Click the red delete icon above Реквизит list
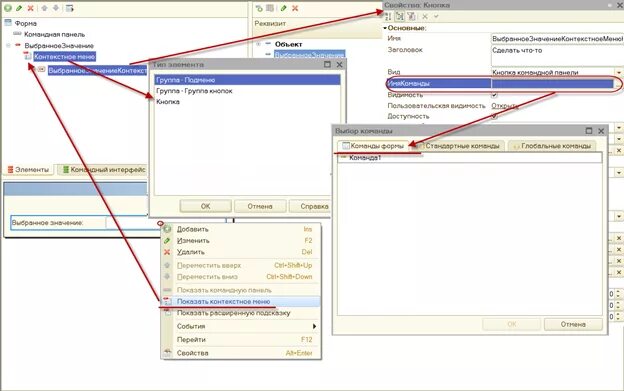Screen dimensions: 624x391 pos(295,8)
